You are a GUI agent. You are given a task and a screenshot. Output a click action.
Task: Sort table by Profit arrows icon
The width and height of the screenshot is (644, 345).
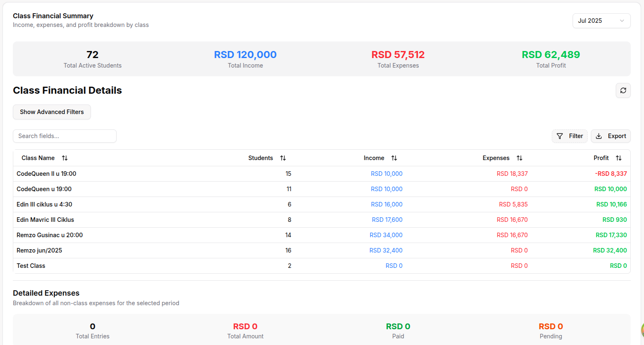point(619,158)
